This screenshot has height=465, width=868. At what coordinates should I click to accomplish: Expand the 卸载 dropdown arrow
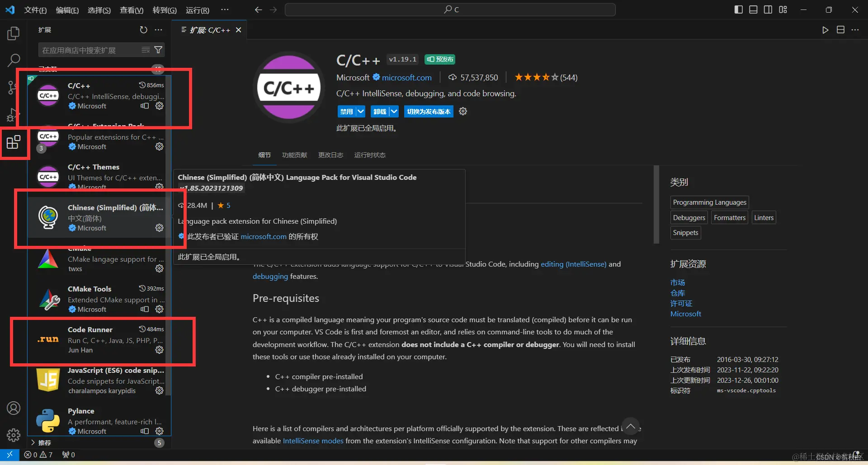(x=394, y=112)
